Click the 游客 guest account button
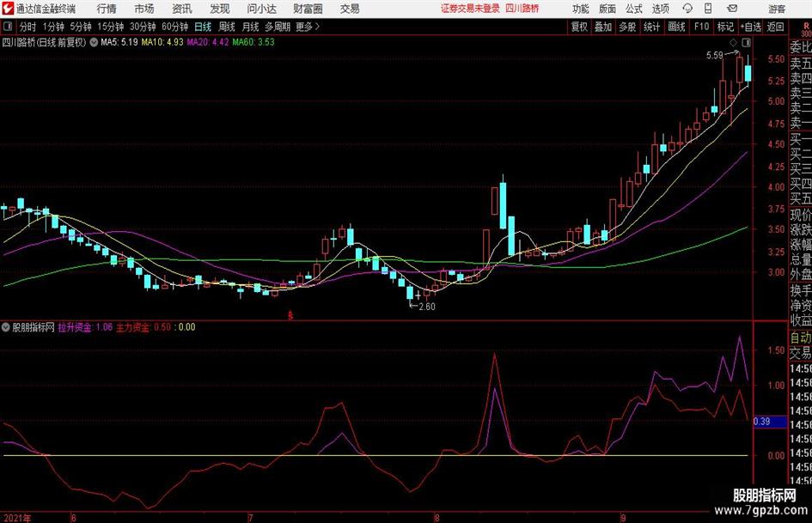 click(777, 9)
